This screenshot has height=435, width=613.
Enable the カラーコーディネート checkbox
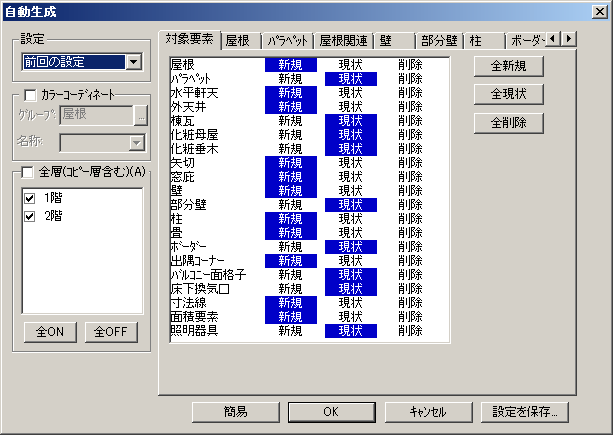30,95
